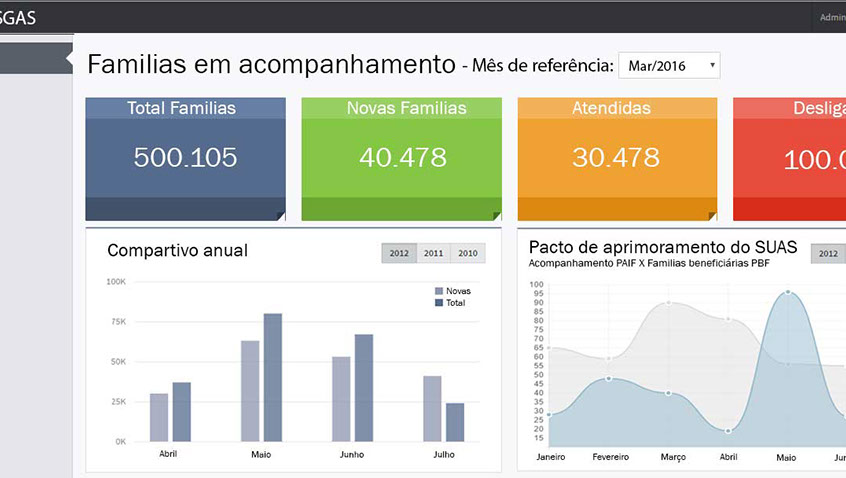This screenshot has height=478, width=846.
Task: Click the tallest bar for Maio
Action: (272, 377)
